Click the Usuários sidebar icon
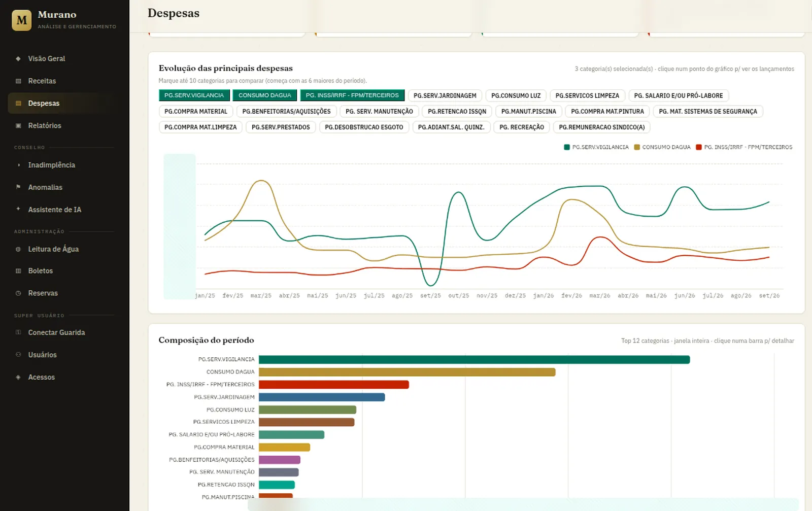The width and height of the screenshot is (812, 511). click(x=18, y=355)
